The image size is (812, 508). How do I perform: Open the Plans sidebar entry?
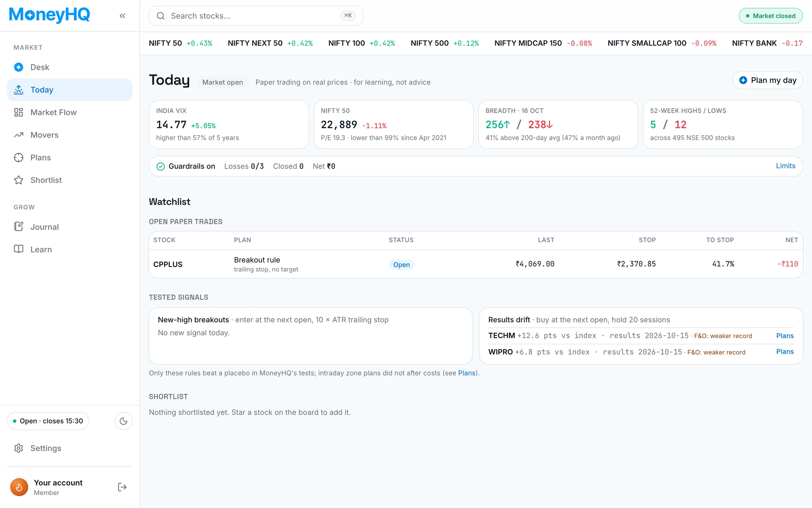pyautogui.click(x=69, y=158)
